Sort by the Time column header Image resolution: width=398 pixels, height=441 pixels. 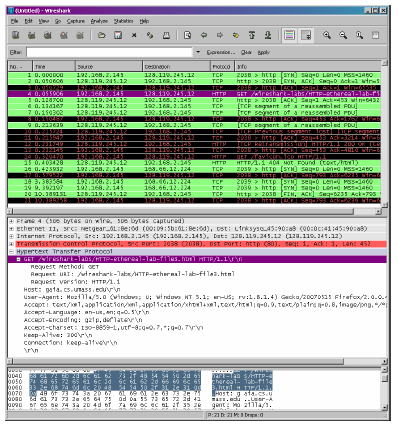[x=54, y=67]
